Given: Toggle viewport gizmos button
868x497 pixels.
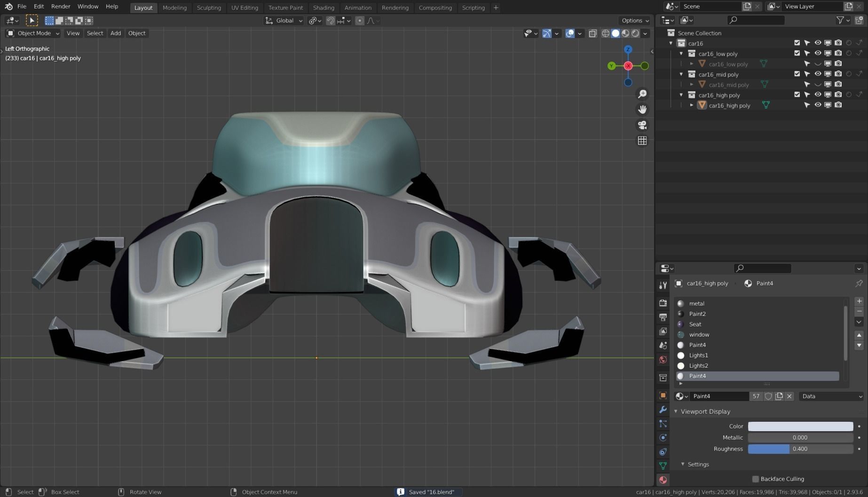Looking at the screenshot, I should (546, 33).
